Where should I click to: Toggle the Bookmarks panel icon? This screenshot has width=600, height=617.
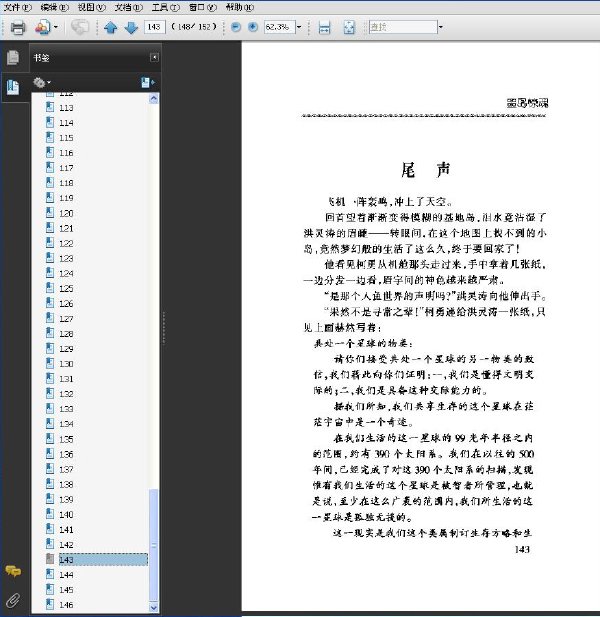13,87
